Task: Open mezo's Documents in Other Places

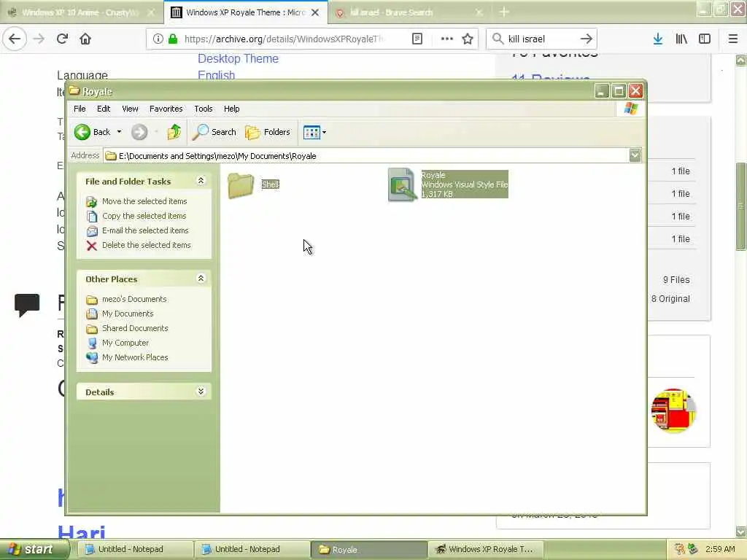Action: click(134, 299)
